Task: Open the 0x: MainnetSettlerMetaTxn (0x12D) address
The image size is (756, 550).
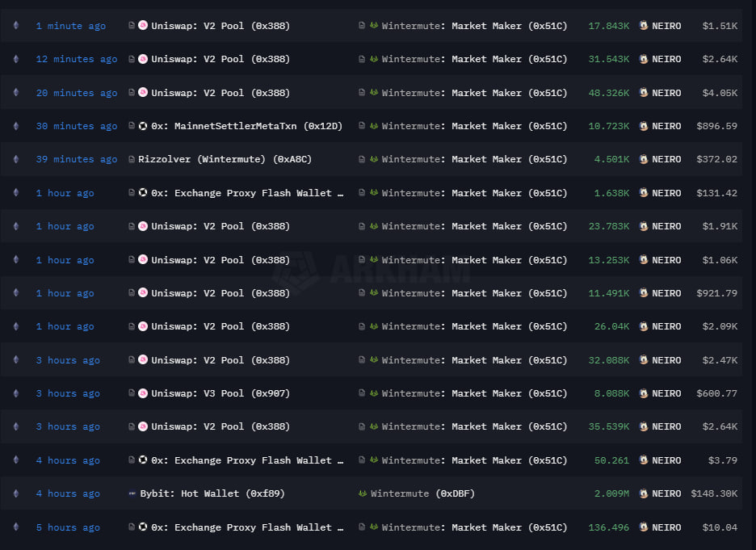Action: (246, 126)
